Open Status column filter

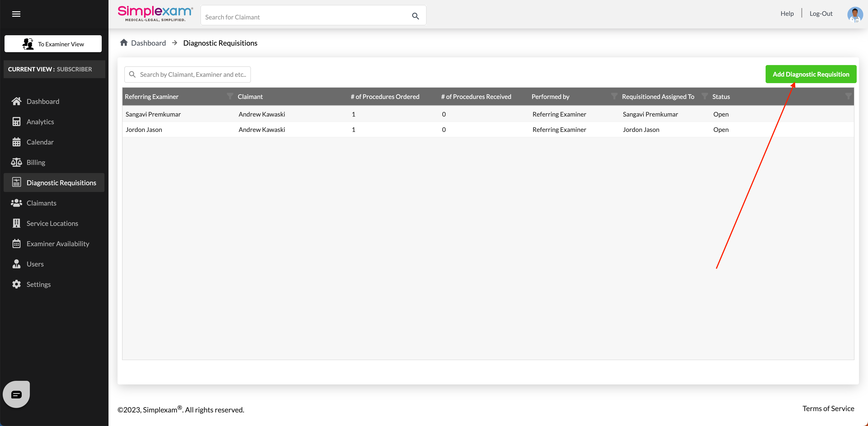(848, 96)
